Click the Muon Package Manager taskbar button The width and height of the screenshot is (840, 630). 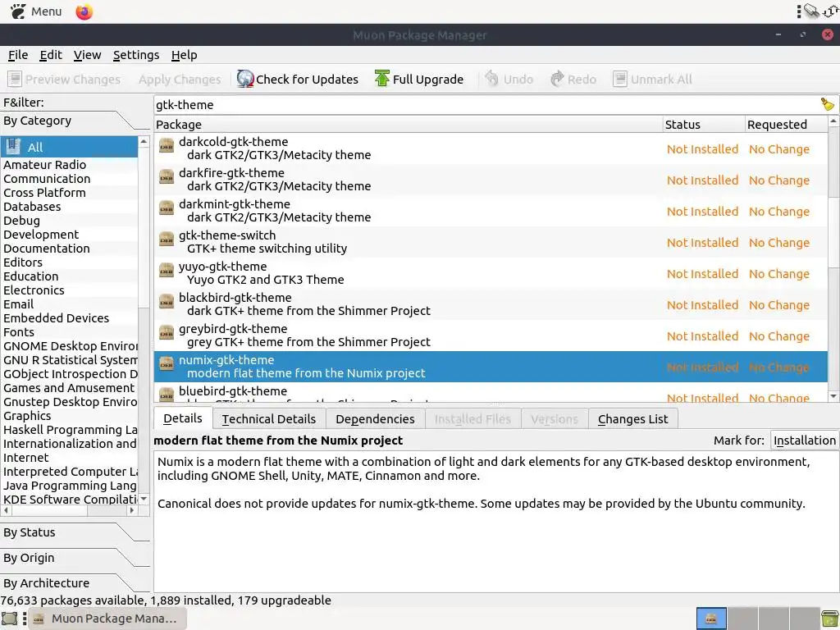coord(107,619)
